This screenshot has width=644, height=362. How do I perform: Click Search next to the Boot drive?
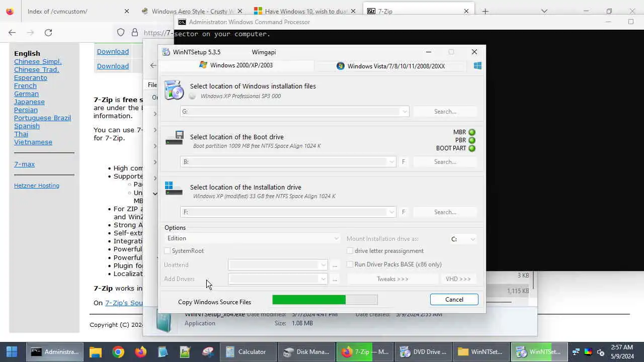click(x=445, y=162)
